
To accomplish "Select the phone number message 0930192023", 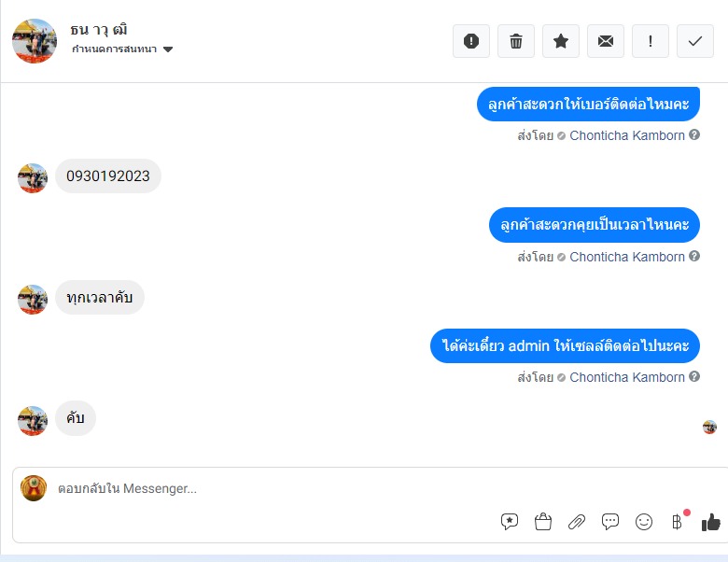I will 108,176.
